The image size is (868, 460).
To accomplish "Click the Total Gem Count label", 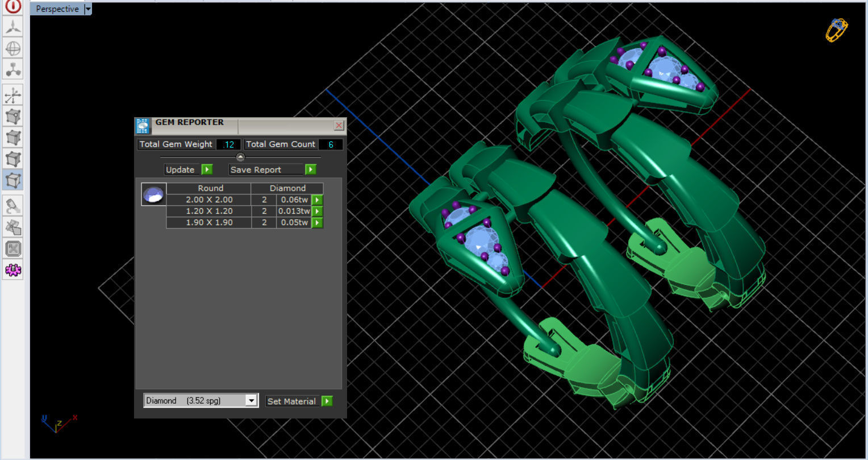I will (x=281, y=144).
